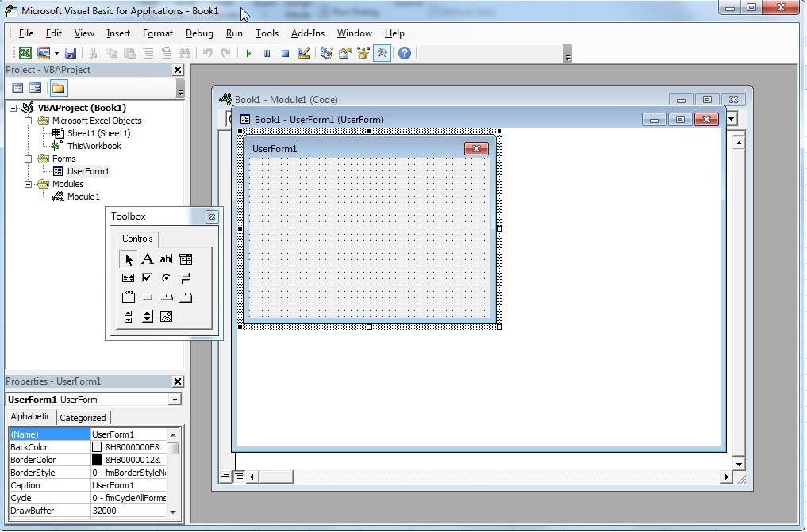Viewport: 807px width, 532px height.
Task: Close the Properties - UserForm1 pane
Action: (x=178, y=381)
